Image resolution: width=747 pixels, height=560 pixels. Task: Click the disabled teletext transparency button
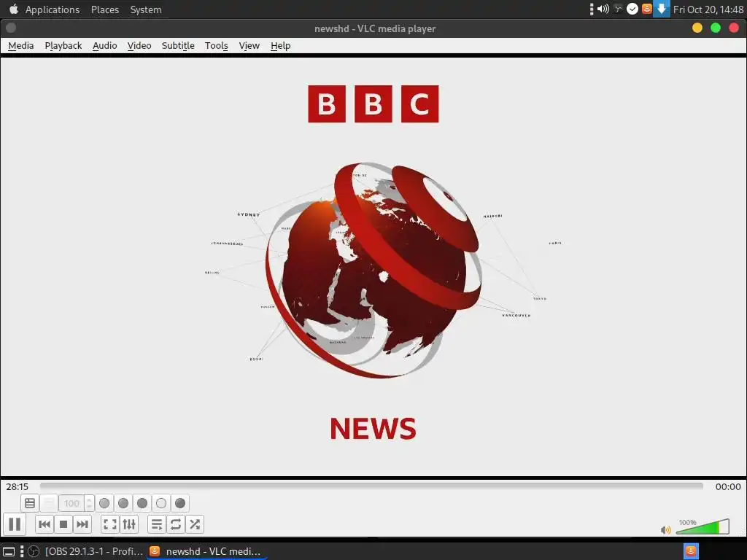(49, 503)
